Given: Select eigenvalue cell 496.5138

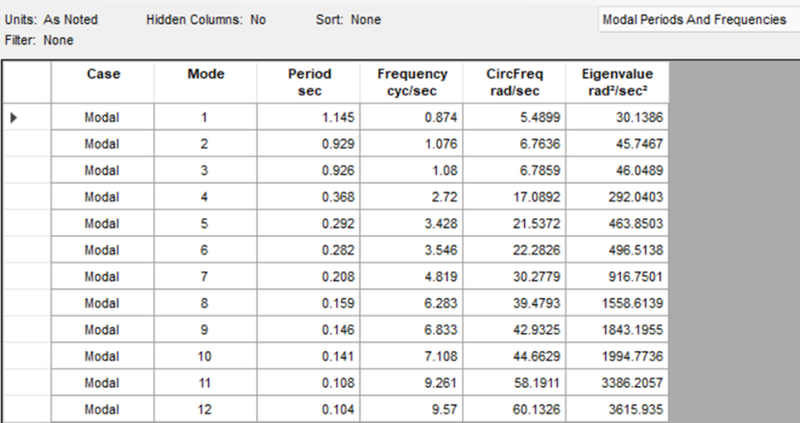Looking at the screenshot, I should coord(617,250).
